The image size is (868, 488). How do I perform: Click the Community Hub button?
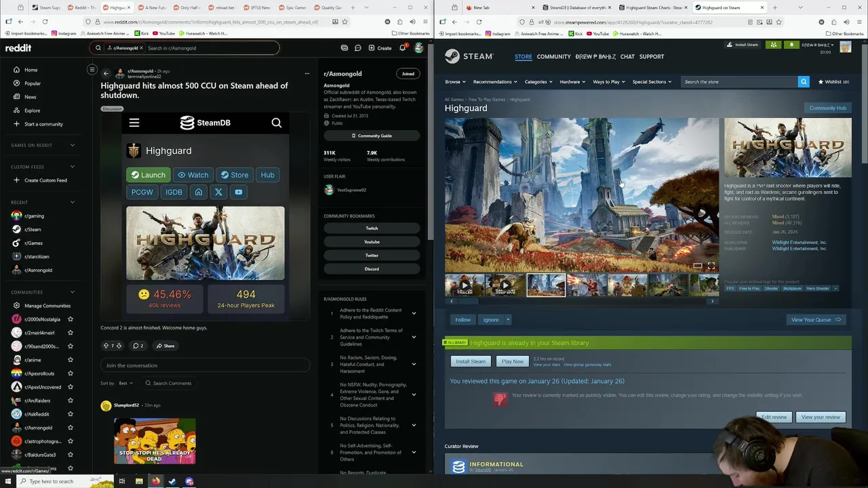(827, 108)
